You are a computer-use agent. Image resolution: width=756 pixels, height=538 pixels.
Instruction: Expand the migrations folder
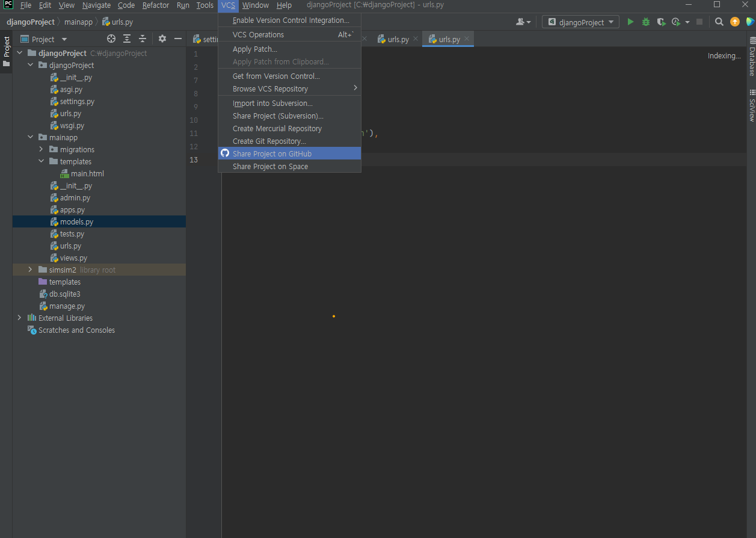(41, 149)
